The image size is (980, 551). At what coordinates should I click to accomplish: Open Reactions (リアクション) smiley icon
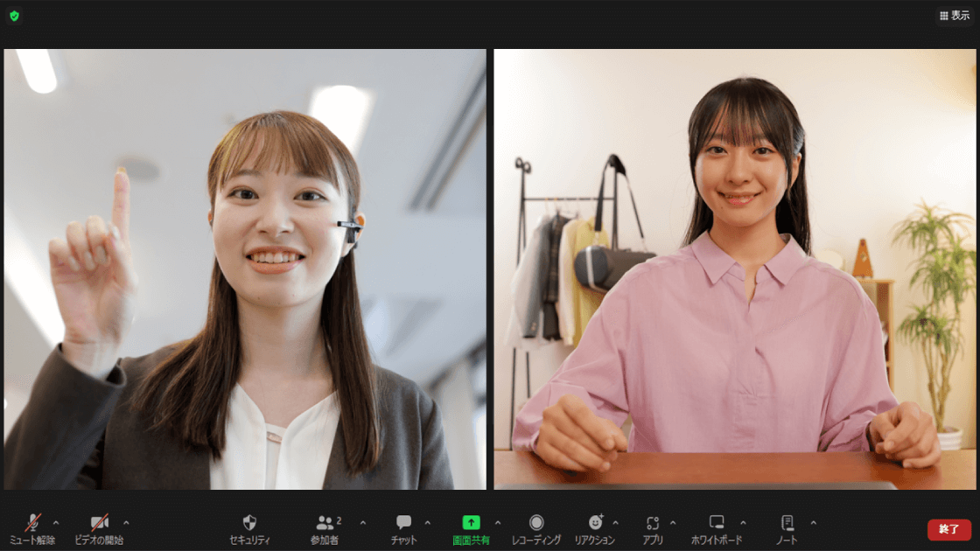[x=596, y=523]
